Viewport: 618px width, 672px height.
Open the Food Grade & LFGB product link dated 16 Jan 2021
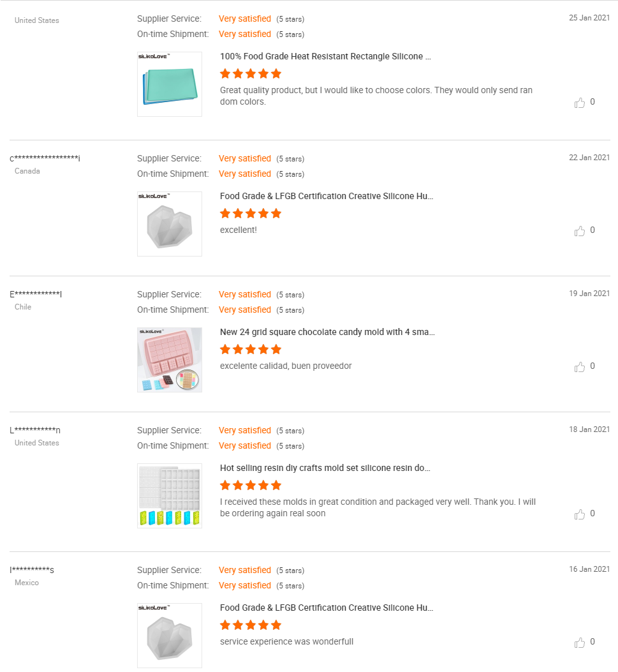327,608
